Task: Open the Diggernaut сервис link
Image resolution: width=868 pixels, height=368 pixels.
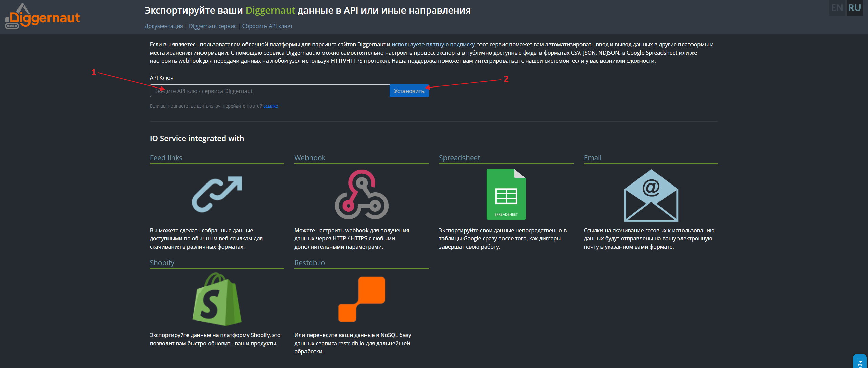Action: pyautogui.click(x=213, y=26)
